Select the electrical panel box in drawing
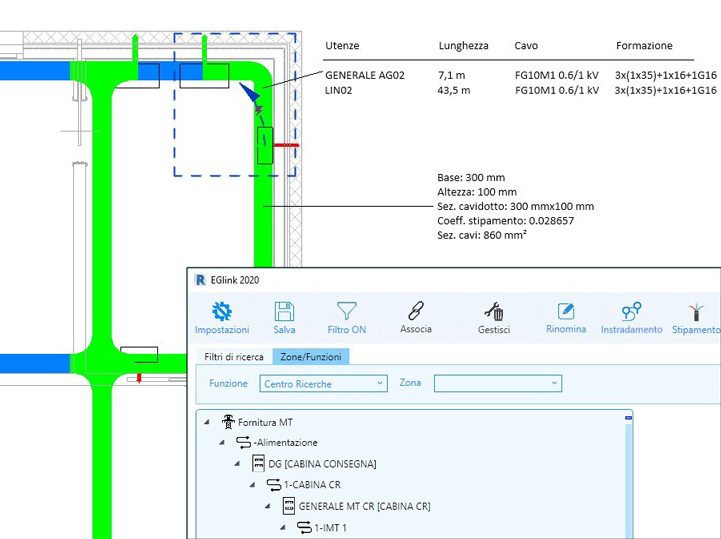 point(265,145)
